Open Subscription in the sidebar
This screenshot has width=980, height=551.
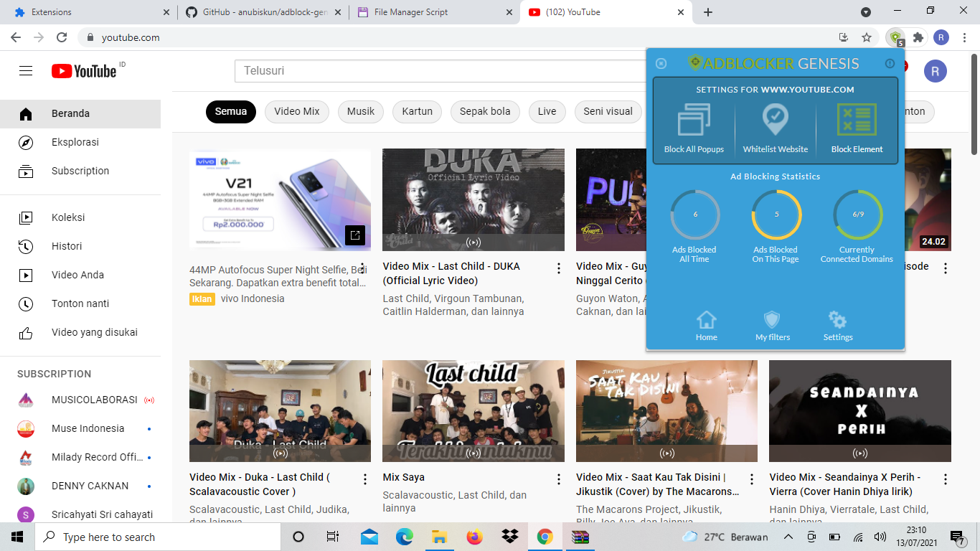80,171
